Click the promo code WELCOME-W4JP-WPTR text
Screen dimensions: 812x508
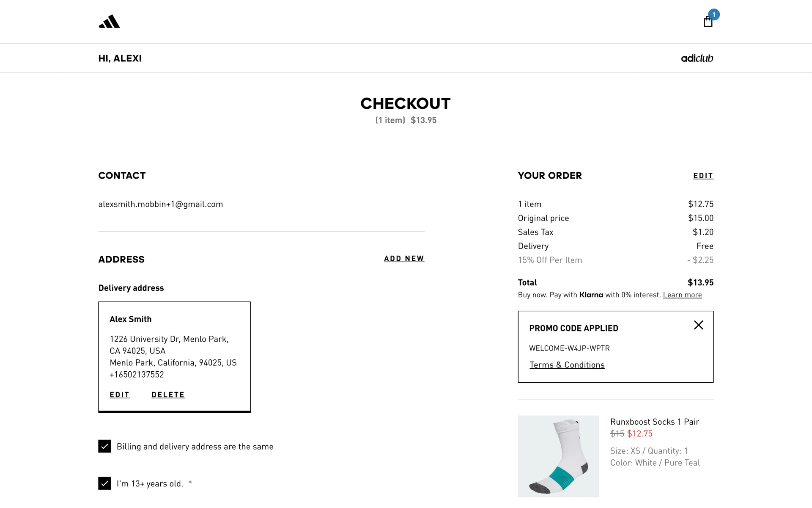tap(569, 348)
